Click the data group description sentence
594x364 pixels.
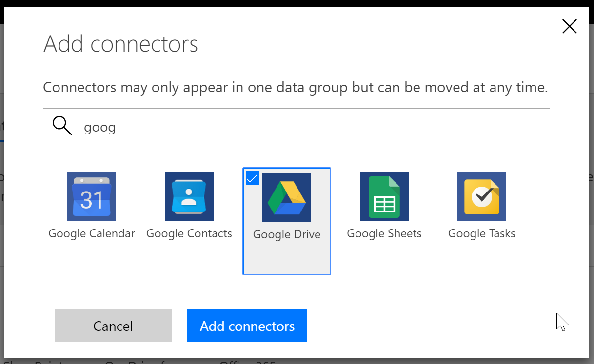(x=296, y=87)
